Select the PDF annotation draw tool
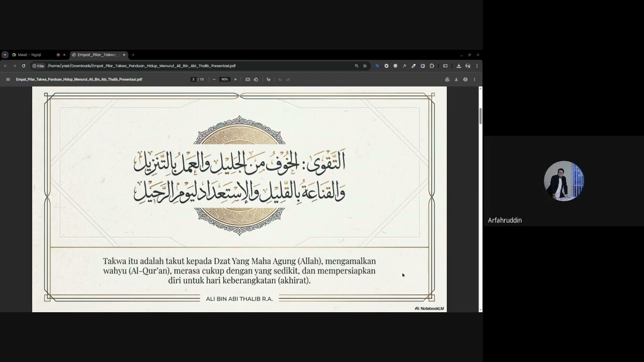Image resolution: width=644 pixels, height=362 pixels. (268, 79)
